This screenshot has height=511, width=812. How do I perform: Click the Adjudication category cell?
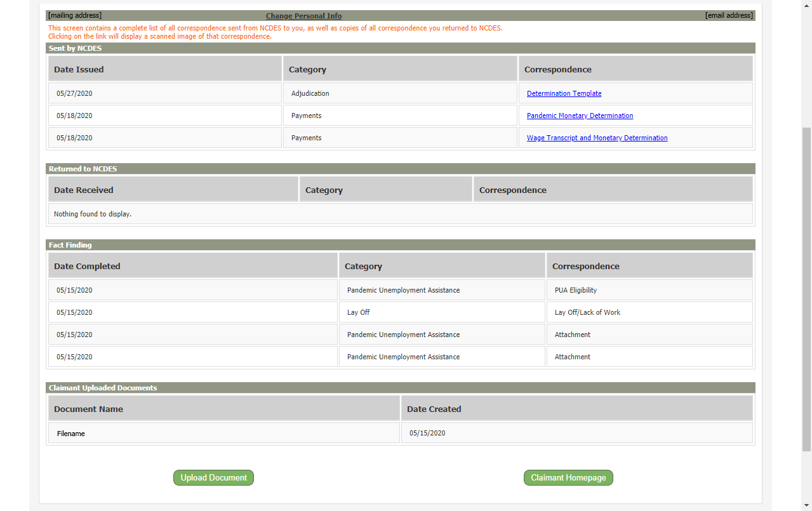click(310, 93)
